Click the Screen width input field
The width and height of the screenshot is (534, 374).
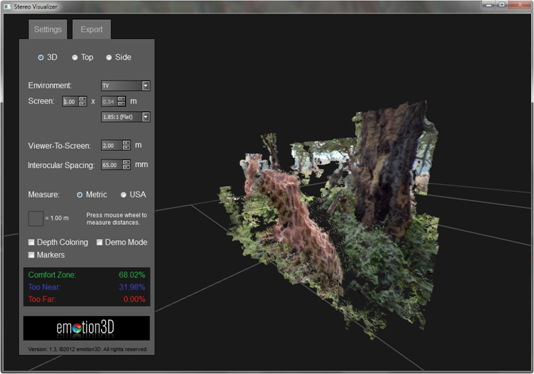(70, 102)
